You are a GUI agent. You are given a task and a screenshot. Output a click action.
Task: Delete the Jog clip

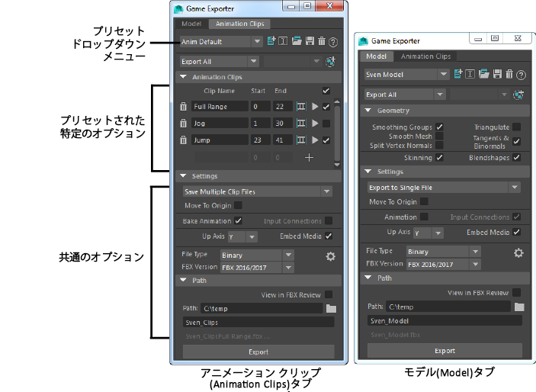(x=183, y=123)
